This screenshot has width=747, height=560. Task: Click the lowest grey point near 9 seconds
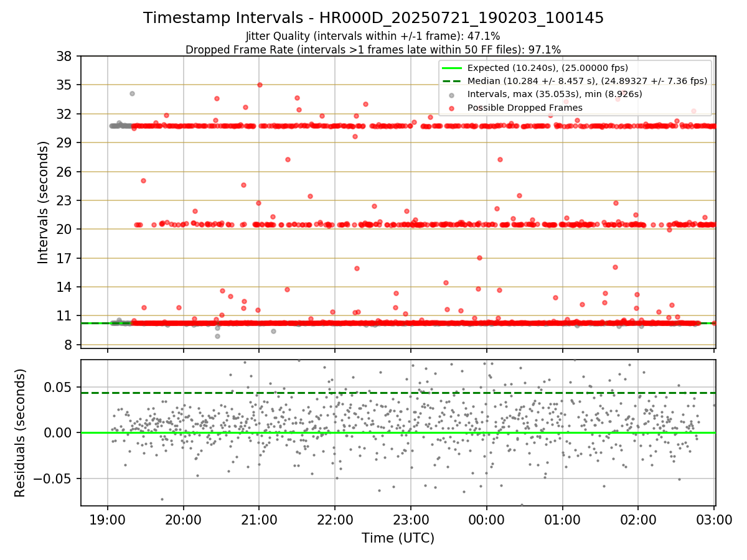tap(217, 336)
